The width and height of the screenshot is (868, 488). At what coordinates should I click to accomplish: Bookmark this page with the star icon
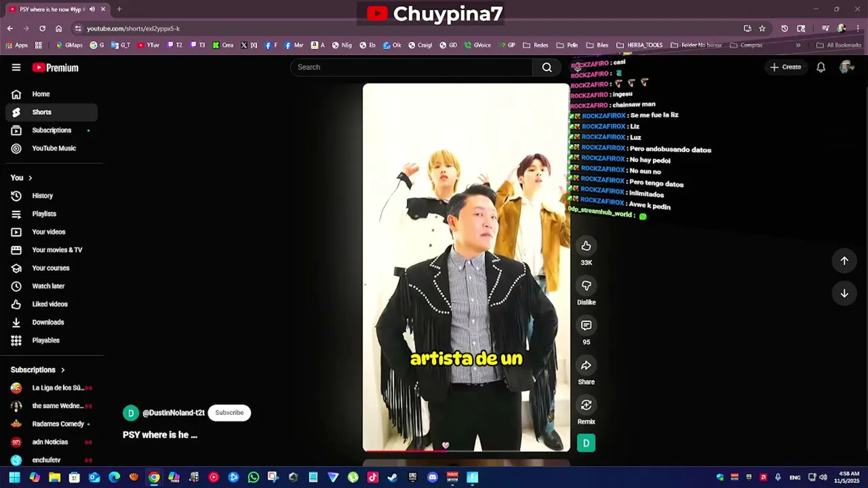click(762, 28)
